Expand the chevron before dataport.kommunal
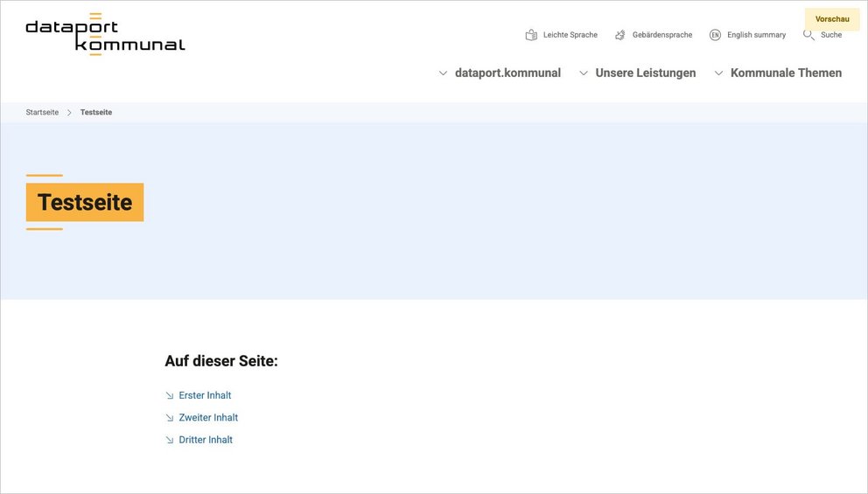 [x=443, y=73]
